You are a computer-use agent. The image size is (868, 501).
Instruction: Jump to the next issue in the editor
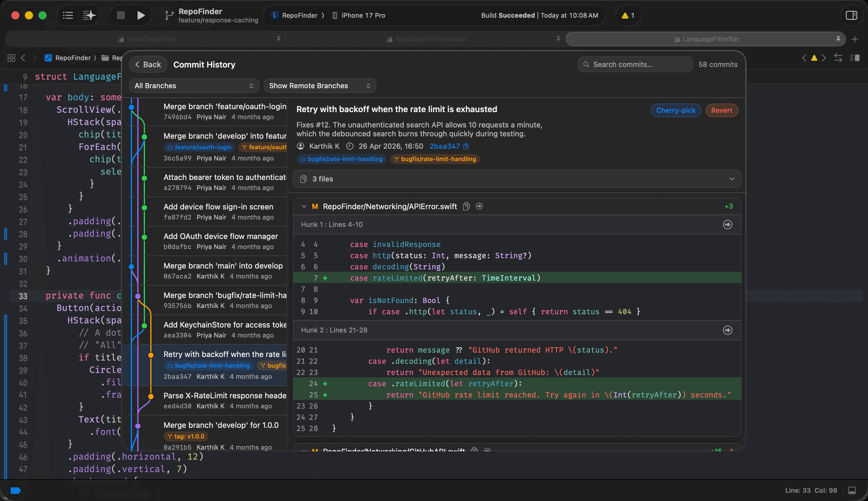(x=824, y=58)
